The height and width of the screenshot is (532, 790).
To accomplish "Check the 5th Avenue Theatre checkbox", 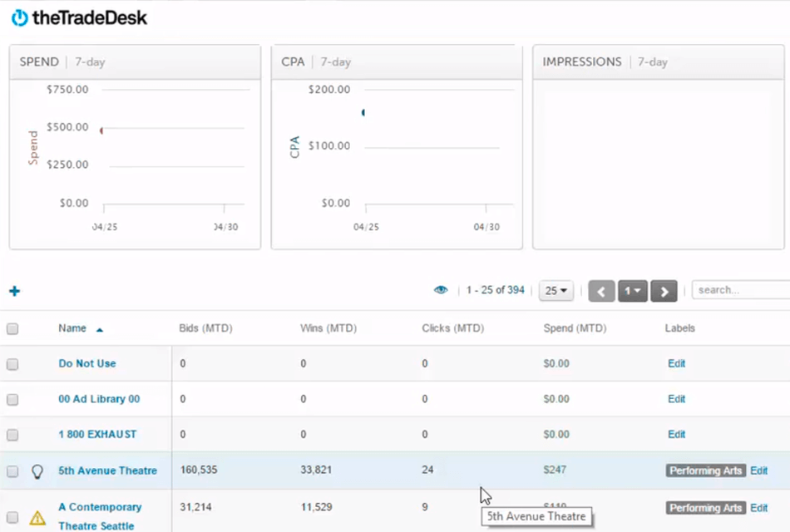I will coord(12,471).
